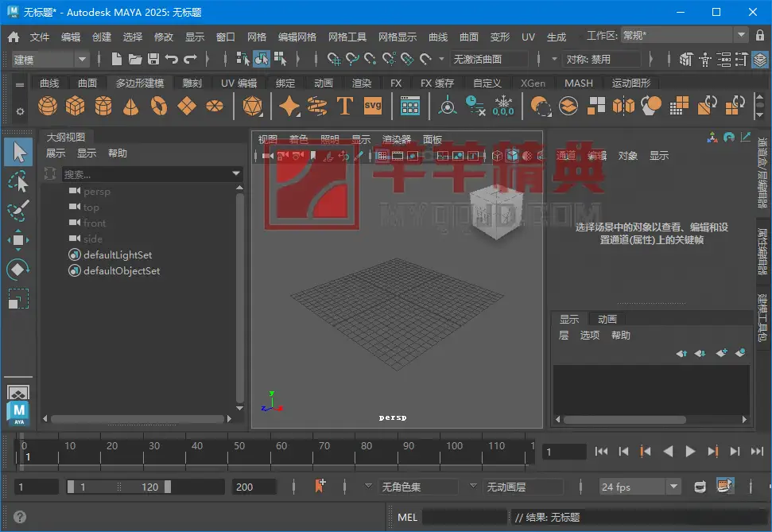772x532 pixels.
Task: Click the Home icon in menu bar
Action: 14,37
